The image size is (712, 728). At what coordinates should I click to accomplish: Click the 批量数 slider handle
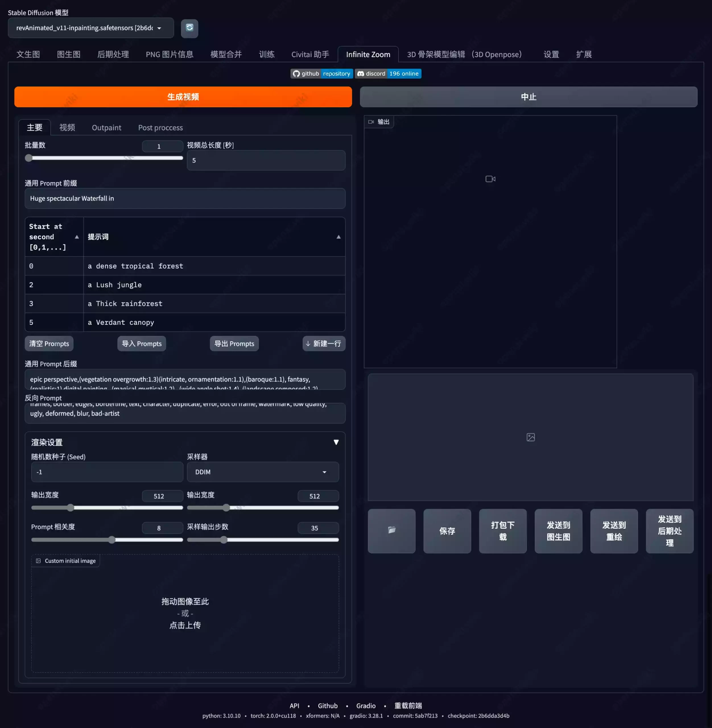pyautogui.click(x=28, y=158)
